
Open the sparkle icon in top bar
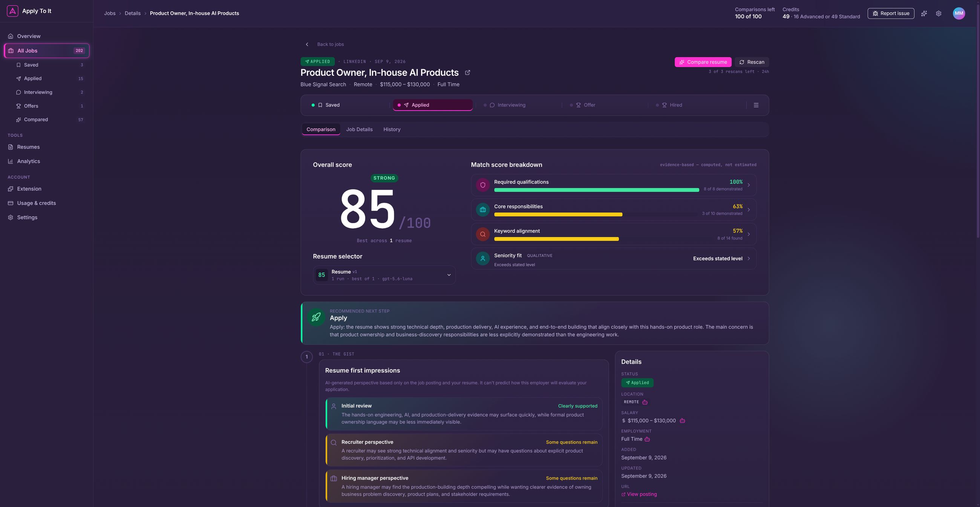click(x=924, y=13)
